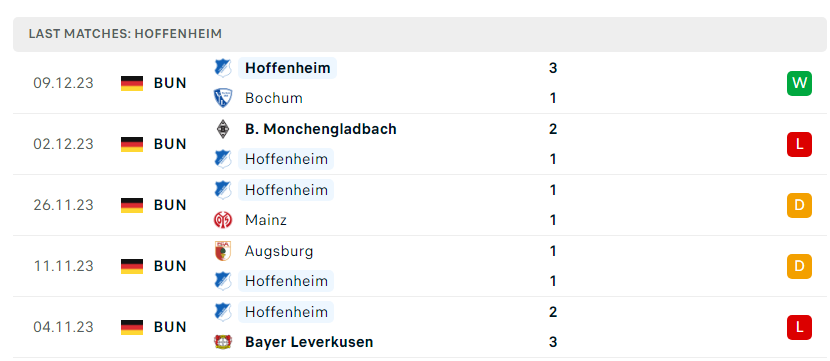The image size is (830, 361).
Task: Click Hoffenheim crest in 09.12.23 match
Action: pyautogui.click(x=223, y=68)
